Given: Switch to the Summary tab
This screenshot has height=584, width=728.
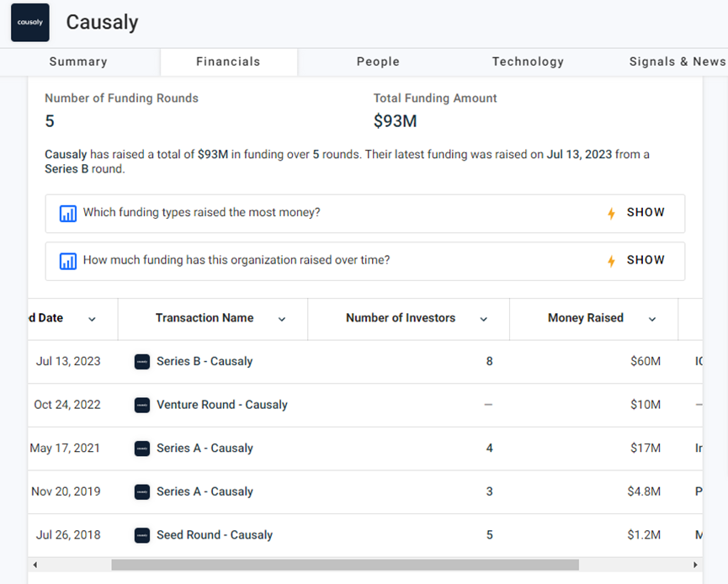Looking at the screenshot, I should (78, 61).
